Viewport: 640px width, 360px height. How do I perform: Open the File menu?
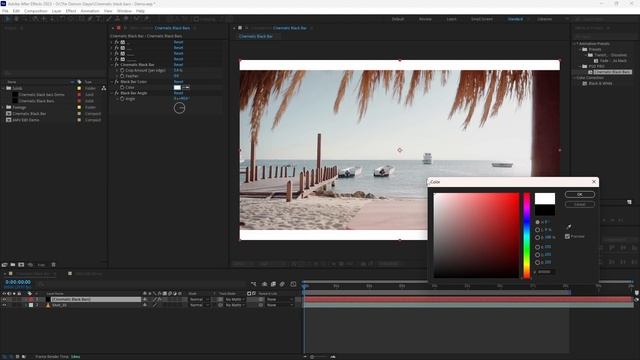[5, 11]
